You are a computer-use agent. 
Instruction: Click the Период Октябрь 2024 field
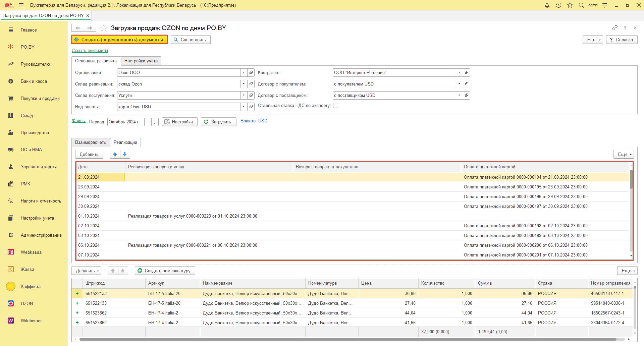[x=126, y=122]
